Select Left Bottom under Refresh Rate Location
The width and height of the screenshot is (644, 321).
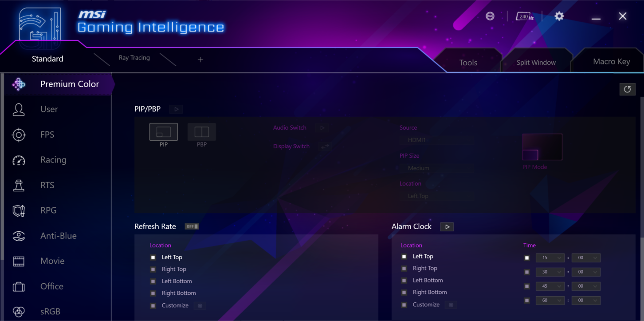tap(171, 281)
